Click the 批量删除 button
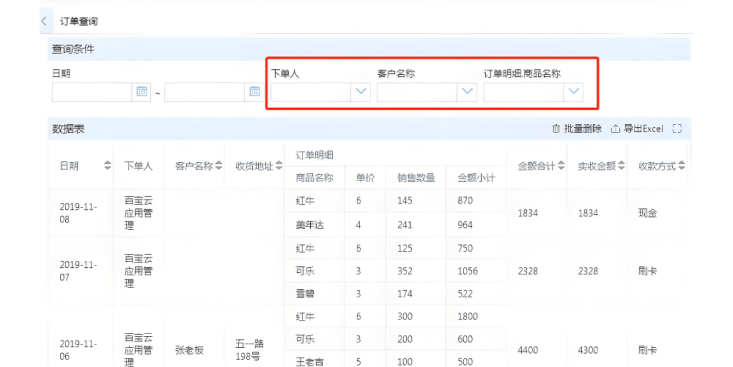 (577, 129)
